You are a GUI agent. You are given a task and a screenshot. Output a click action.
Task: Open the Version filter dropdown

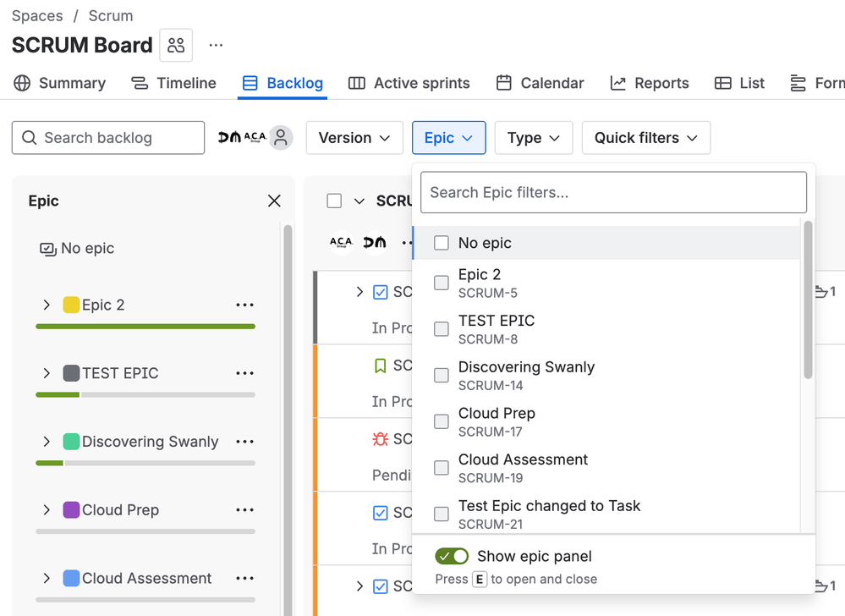click(x=354, y=138)
